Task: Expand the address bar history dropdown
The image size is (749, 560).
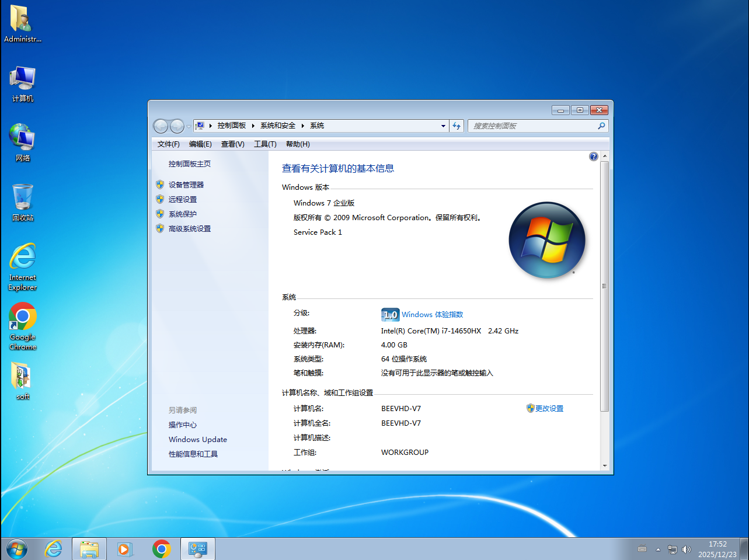Action: [443, 126]
